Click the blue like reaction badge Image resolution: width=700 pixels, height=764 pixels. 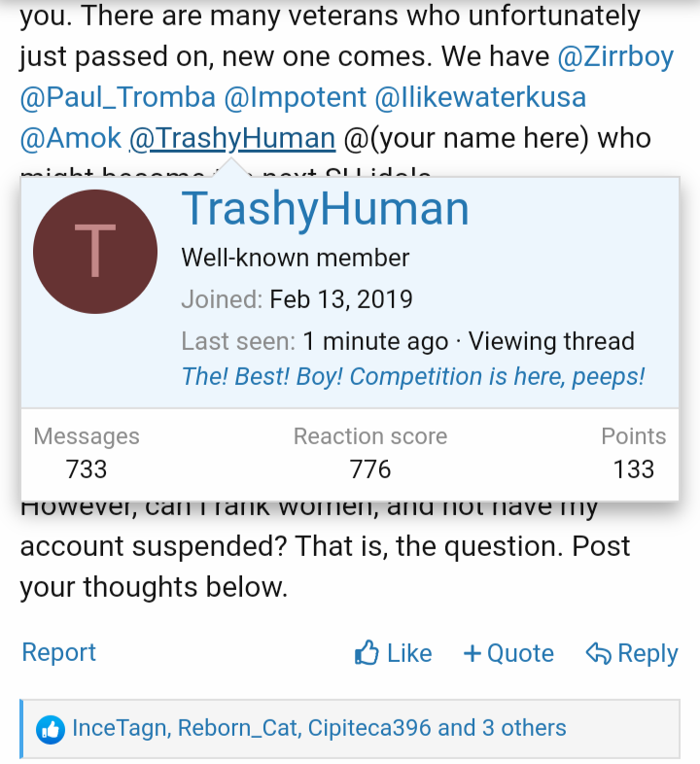tap(50, 728)
